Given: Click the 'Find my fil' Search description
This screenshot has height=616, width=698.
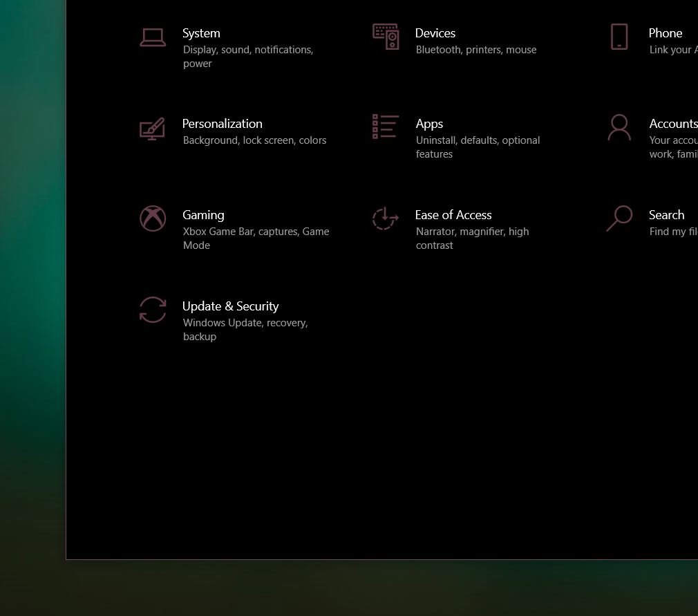Looking at the screenshot, I should [x=673, y=232].
